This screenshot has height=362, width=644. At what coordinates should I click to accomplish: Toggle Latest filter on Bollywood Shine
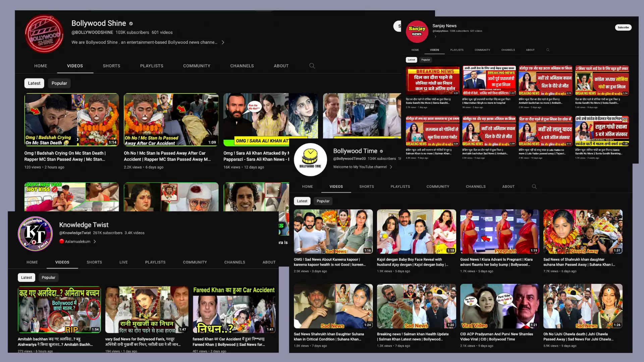click(34, 83)
